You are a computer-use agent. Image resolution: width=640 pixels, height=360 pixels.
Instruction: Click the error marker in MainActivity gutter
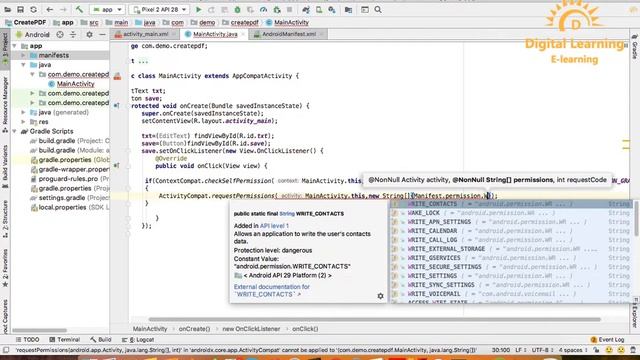[118, 76]
